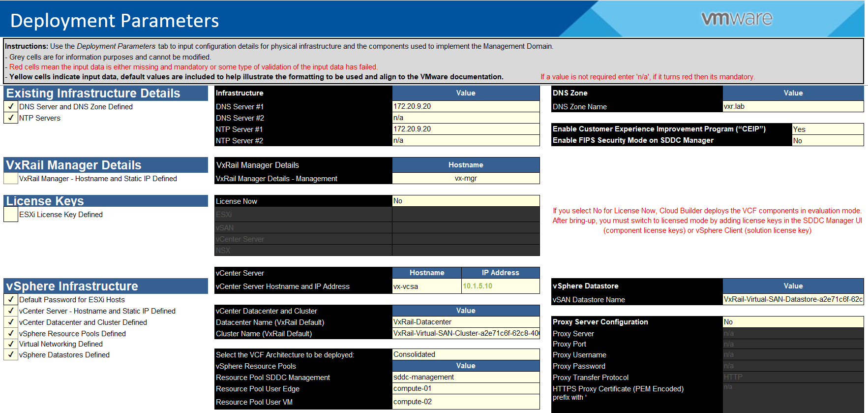Select the DNS Server #2 n/a cell
Image resolution: width=868 pixels, height=413 pixels.
(466, 118)
